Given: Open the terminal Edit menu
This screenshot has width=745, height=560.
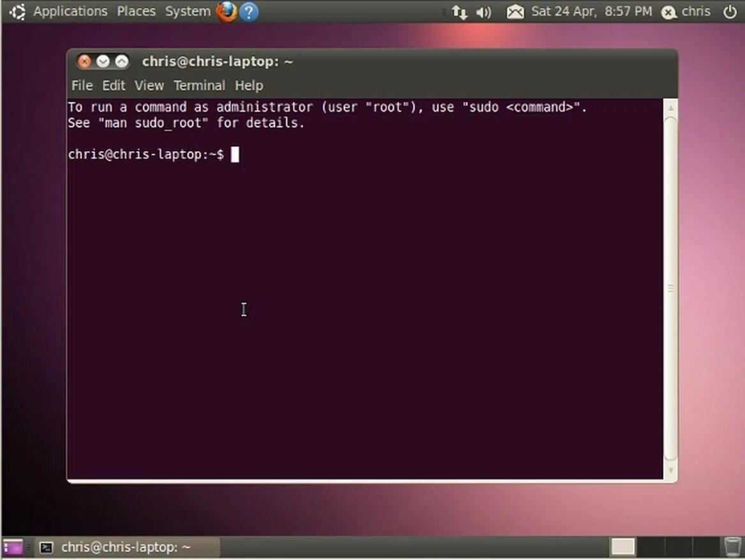Looking at the screenshot, I should click(114, 85).
